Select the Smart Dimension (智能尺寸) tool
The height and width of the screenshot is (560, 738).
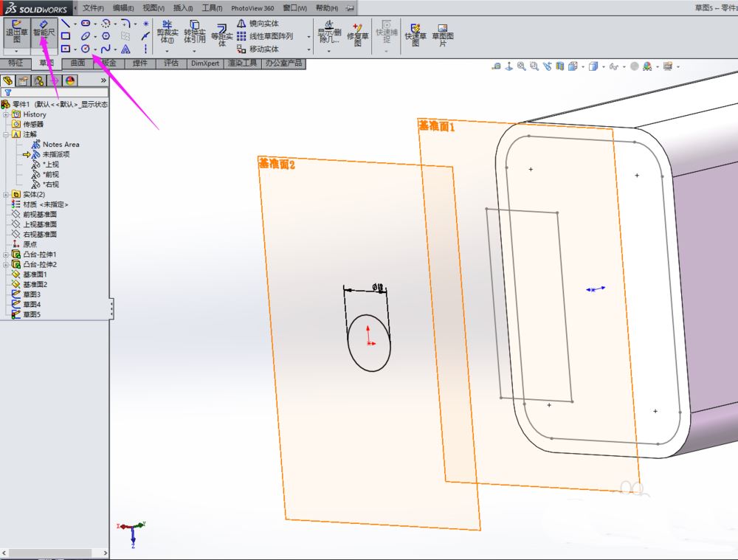tap(44, 32)
